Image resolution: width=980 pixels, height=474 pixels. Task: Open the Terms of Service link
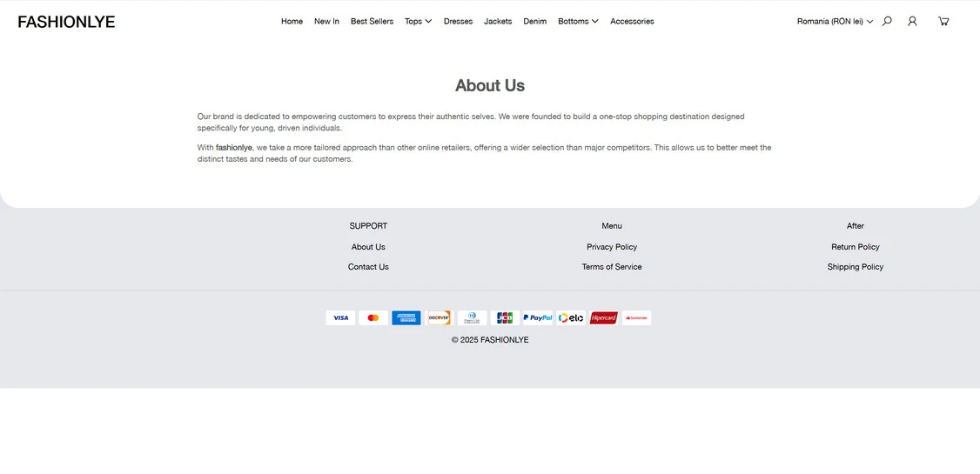click(612, 267)
